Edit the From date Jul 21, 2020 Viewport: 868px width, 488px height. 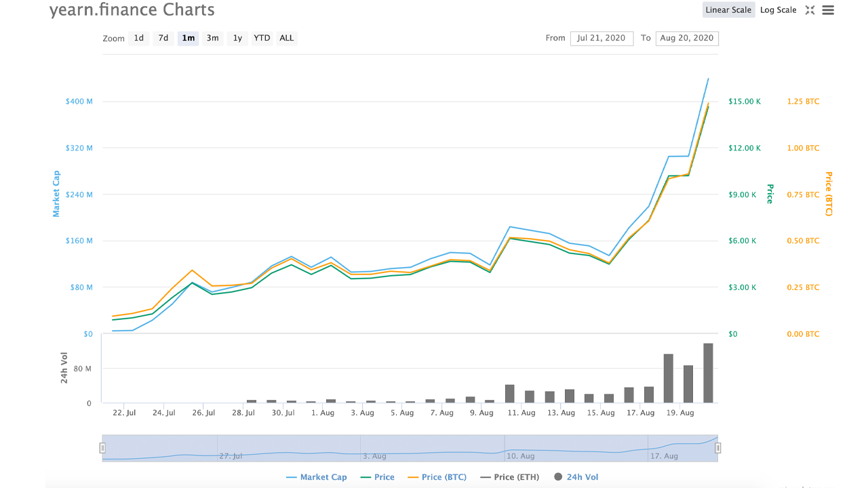coord(601,38)
